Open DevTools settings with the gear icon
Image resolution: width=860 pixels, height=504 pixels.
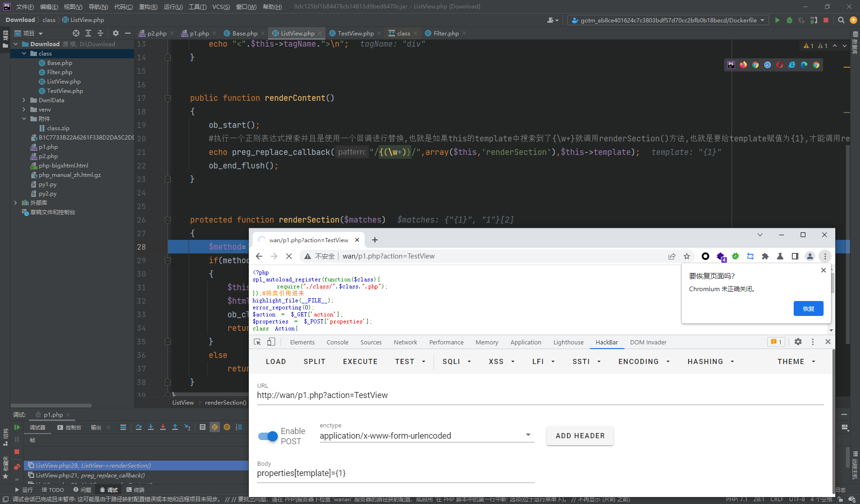point(798,342)
